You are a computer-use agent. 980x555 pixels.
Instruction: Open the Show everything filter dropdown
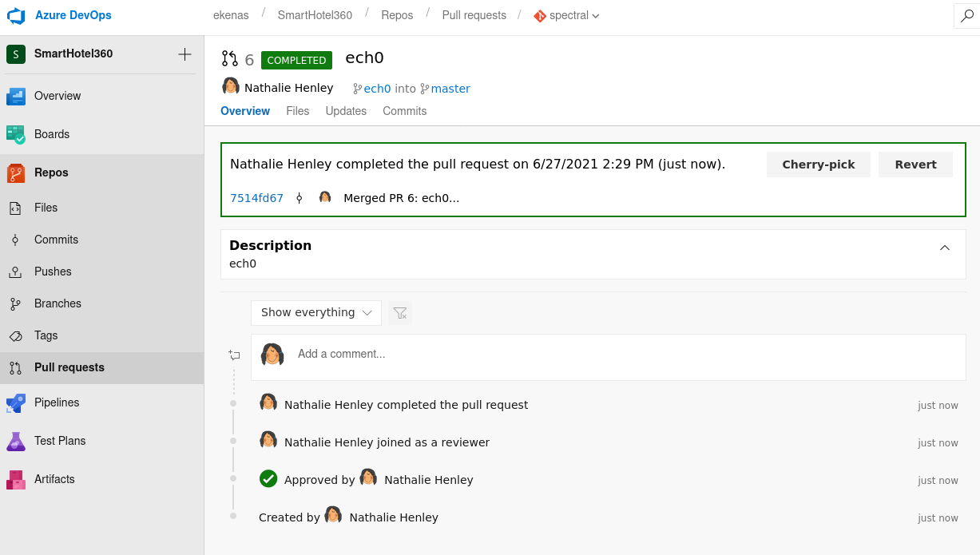pos(316,313)
